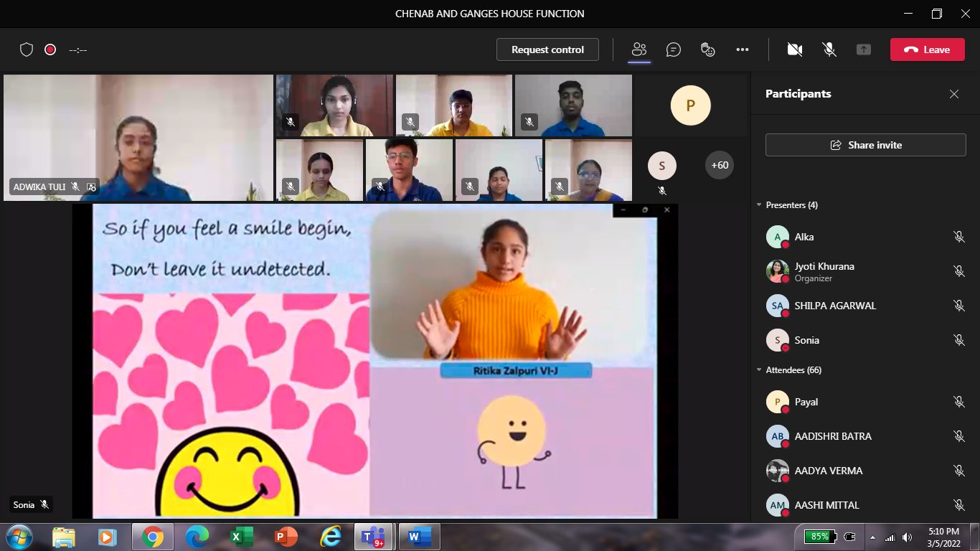Open Google Chrome from taskbar

tap(152, 536)
